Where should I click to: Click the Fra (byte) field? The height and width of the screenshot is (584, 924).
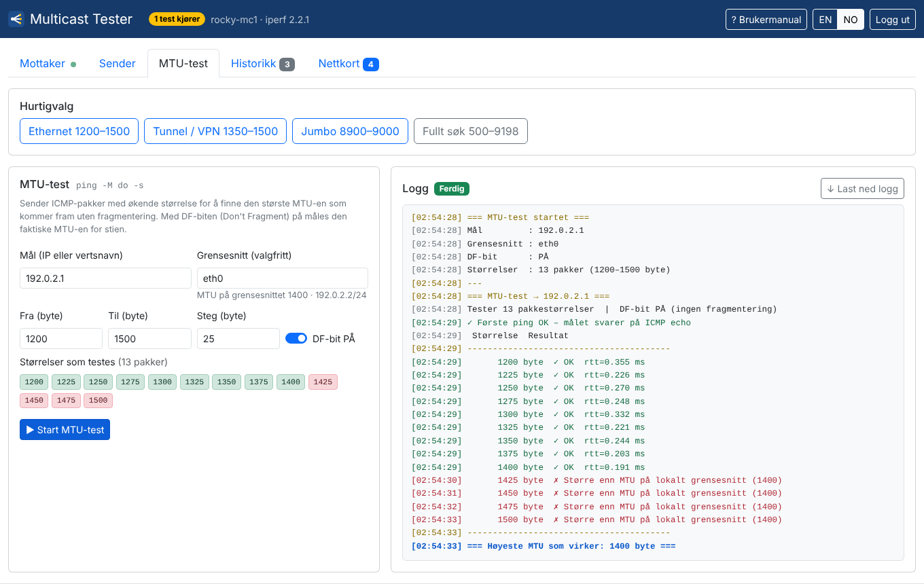[x=61, y=338]
